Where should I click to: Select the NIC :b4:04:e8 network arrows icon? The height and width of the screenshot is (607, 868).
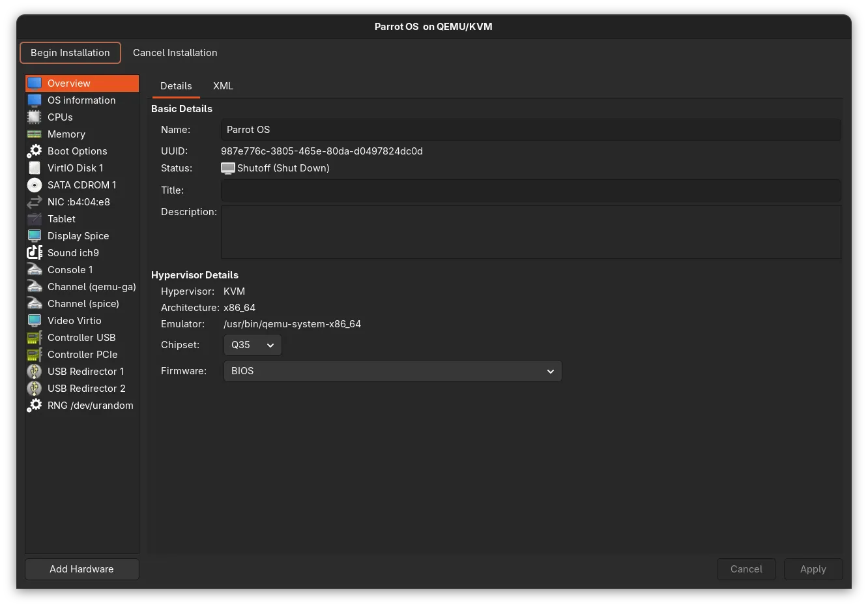[35, 202]
